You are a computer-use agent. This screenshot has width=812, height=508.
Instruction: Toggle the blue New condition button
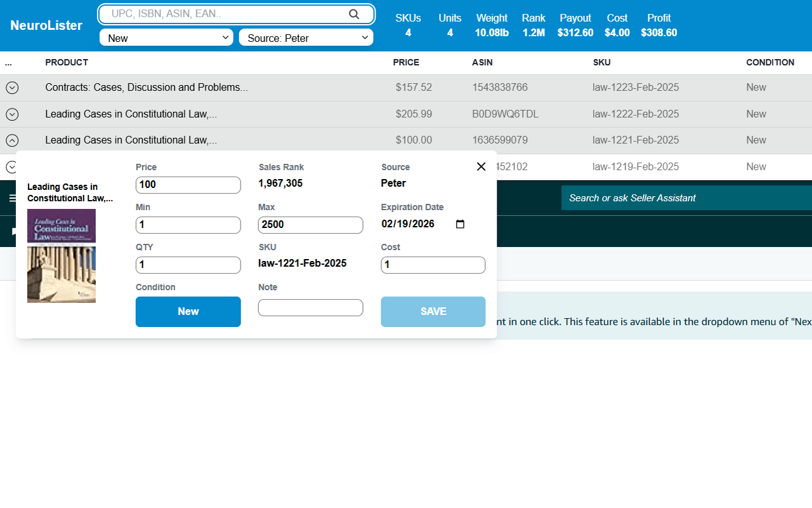(x=188, y=312)
